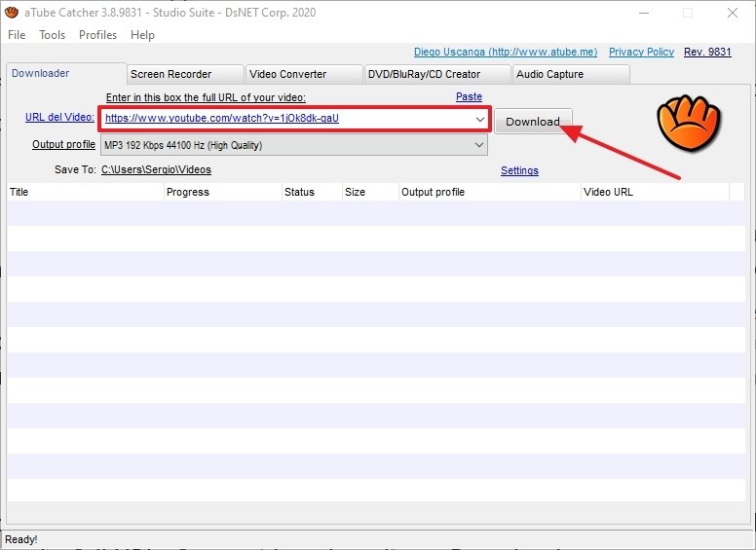Switch to the Audio Capture tab
This screenshot has height=550, width=756.
[x=571, y=74]
